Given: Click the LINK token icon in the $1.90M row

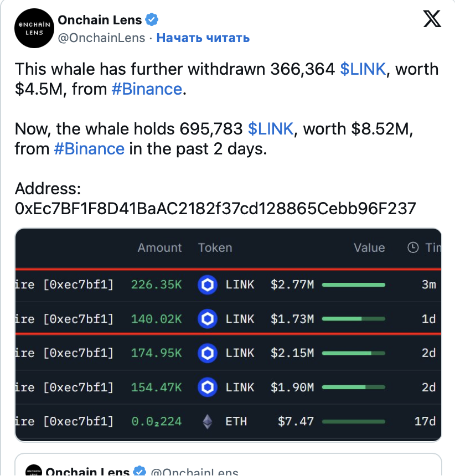Looking at the screenshot, I should [x=207, y=387].
